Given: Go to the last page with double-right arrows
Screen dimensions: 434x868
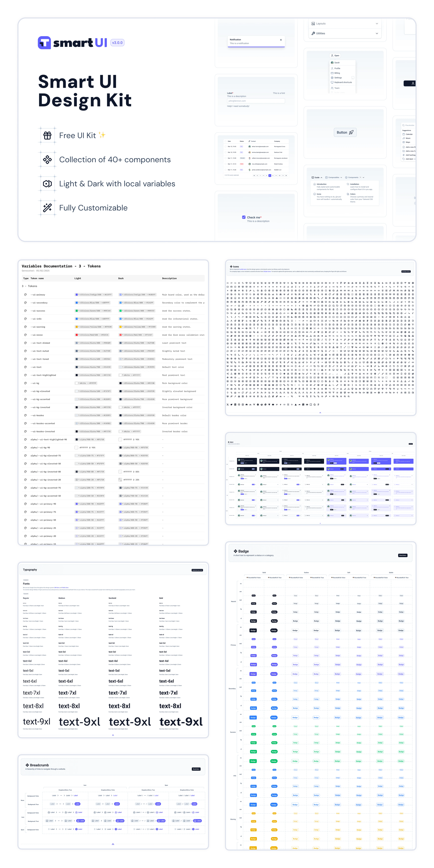Looking at the screenshot, I should pos(286,176).
